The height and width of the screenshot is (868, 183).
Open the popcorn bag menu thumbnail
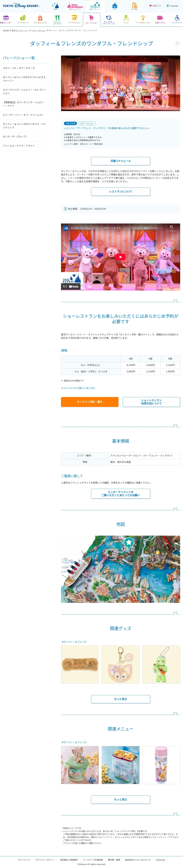tap(120, 765)
